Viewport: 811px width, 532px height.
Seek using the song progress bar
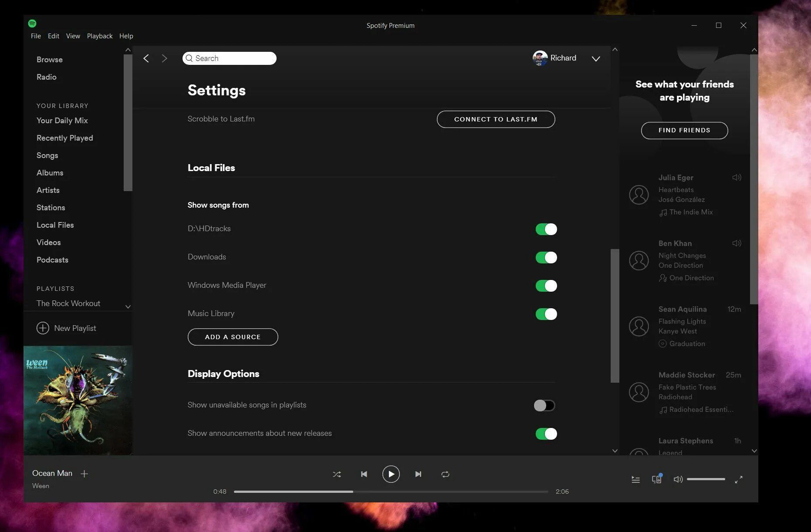(391, 492)
